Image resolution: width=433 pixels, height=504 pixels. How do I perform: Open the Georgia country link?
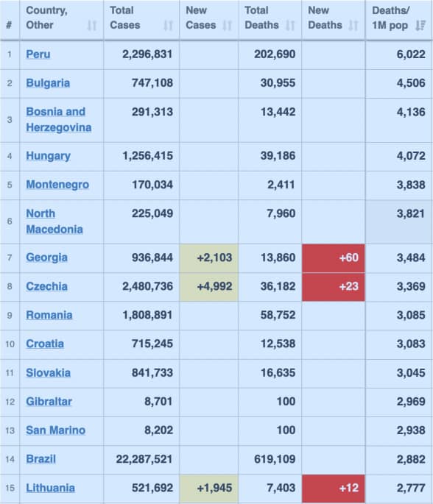tap(46, 258)
